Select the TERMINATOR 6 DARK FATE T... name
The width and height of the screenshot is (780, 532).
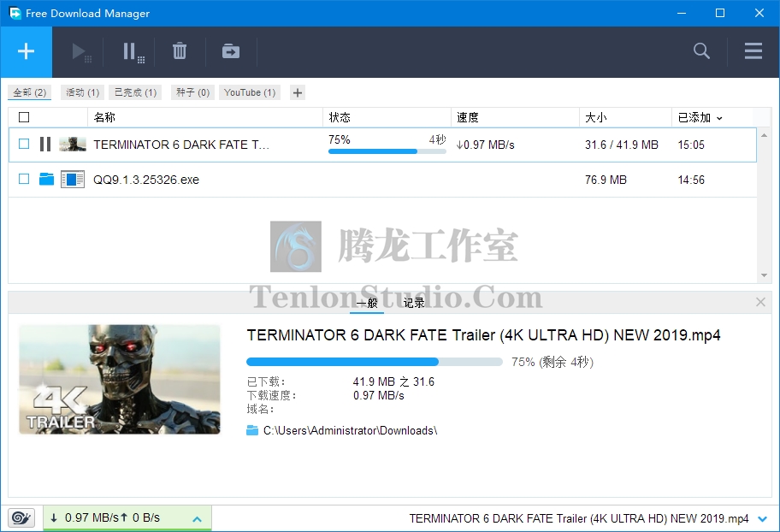click(x=181, y=145)
